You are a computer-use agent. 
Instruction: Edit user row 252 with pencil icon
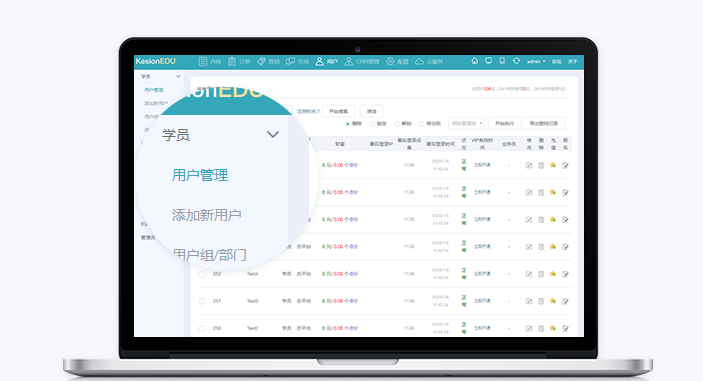(529, 274)
